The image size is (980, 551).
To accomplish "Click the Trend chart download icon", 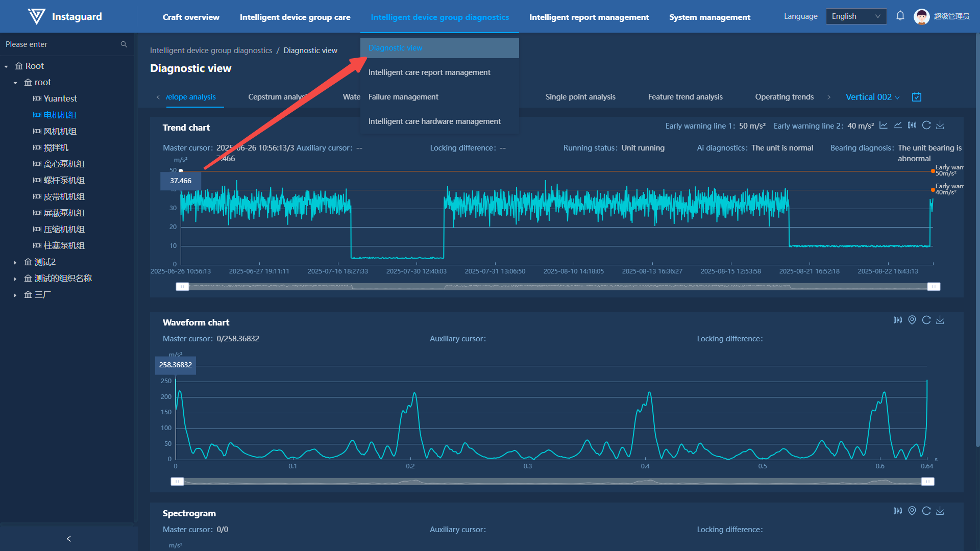I will click(x=940, y=126).
